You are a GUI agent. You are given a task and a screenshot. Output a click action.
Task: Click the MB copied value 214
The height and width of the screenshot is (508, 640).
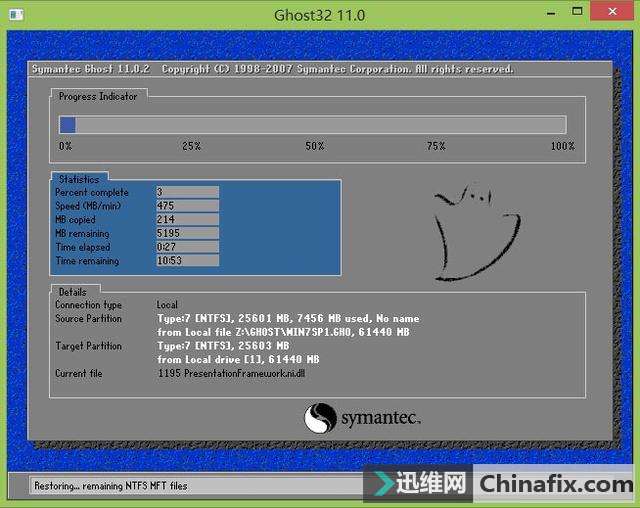pos(187,219)
